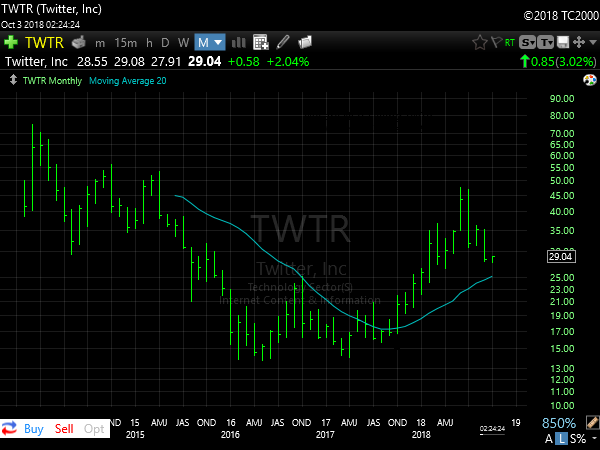Click the Moving Average 20 indicator label

pos(128,81)
